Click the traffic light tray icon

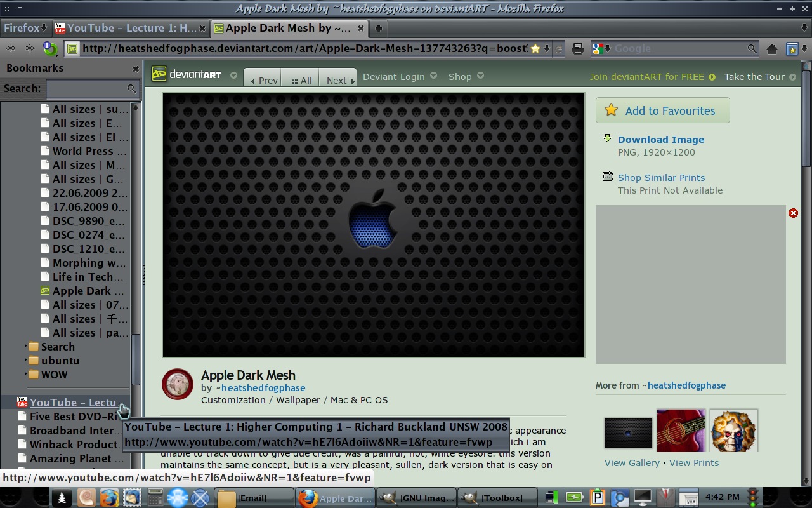click(753, 497)
